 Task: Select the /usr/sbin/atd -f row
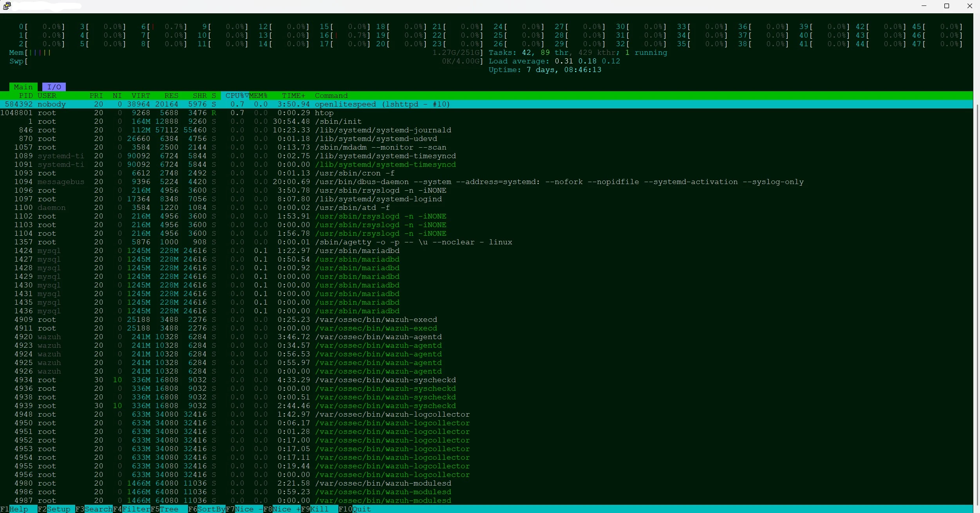(x=486, y=208)
